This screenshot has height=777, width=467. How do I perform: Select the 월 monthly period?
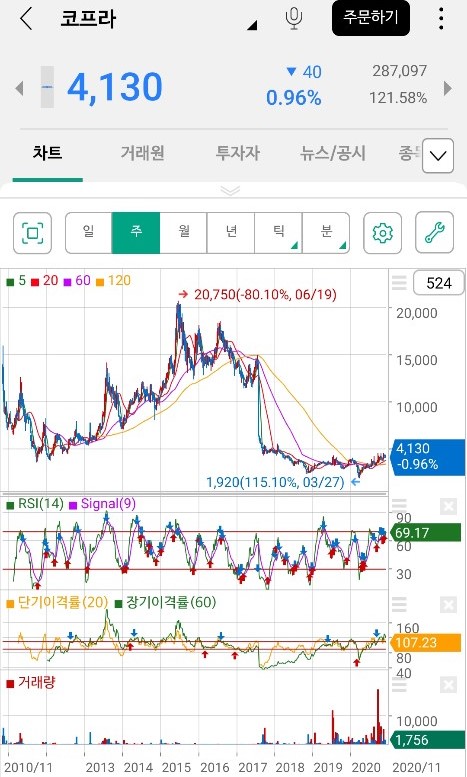183,233
